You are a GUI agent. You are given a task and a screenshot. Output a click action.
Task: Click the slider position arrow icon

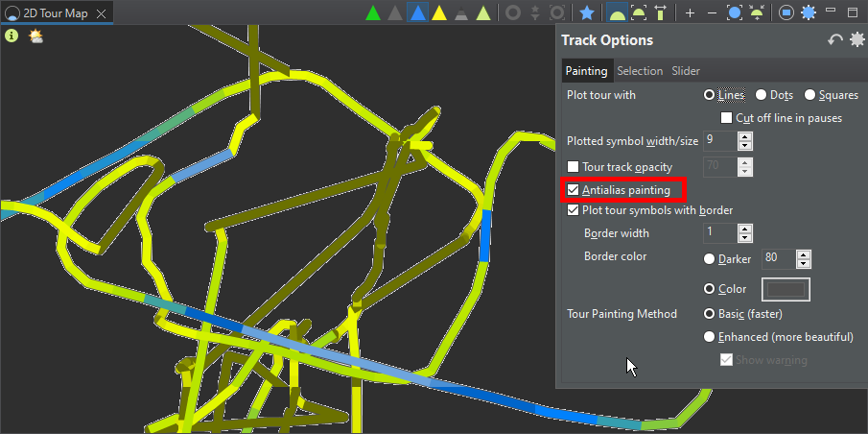click(x=660, y=12)
